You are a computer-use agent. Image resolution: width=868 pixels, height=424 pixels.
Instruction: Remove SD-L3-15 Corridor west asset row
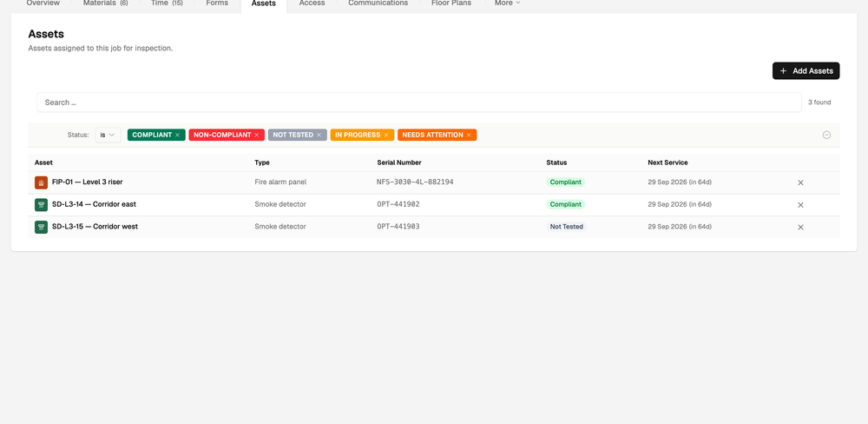click(800, 227)
